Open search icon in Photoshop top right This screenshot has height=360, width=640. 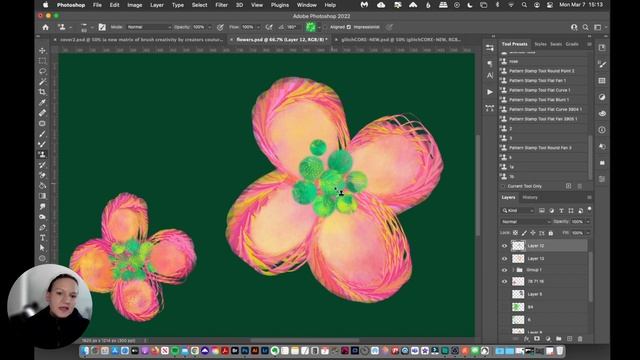click(x=585, y=27)
